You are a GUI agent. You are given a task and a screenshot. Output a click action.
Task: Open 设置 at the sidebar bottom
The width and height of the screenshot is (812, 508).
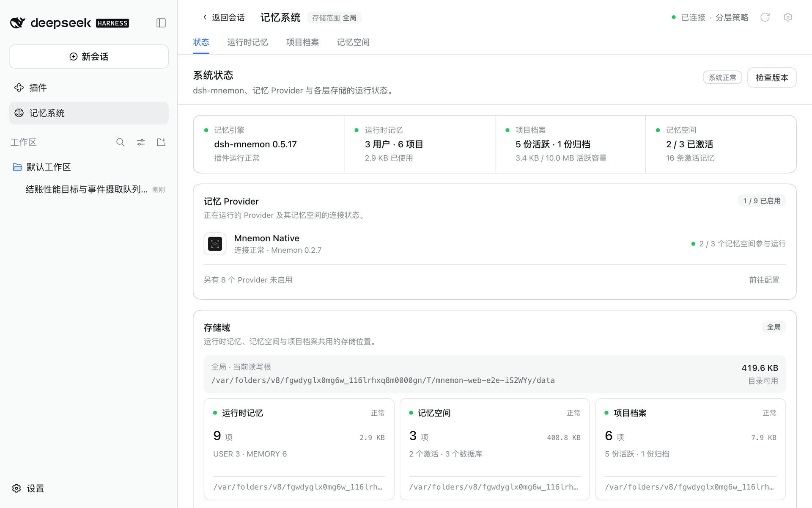point(29,489)
